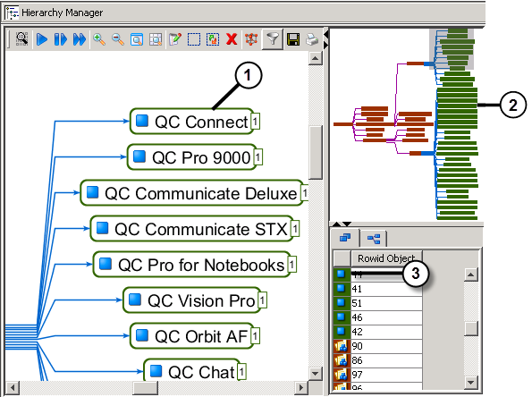Click the count badge beside QC Communicate STX

pos(295,229)
